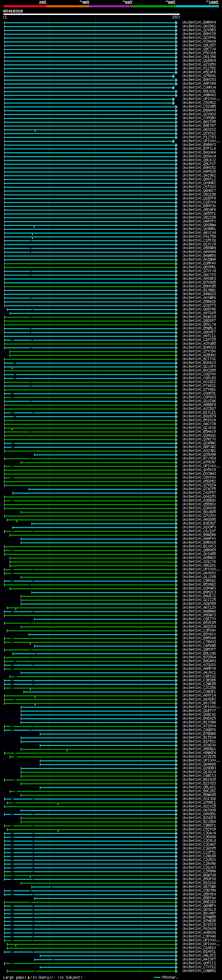Select hit label UniRef100_C6W8H2

click(199, 971)
